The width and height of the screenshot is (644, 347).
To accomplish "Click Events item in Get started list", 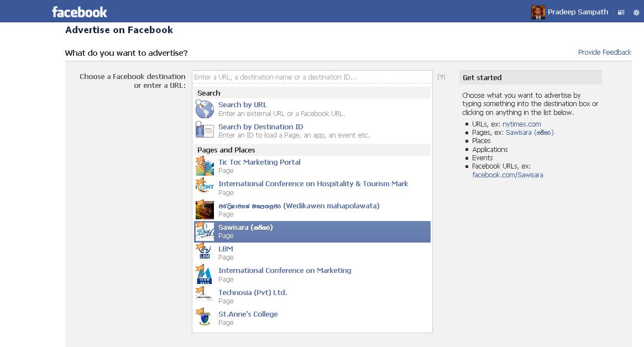I will pos(482,157).
